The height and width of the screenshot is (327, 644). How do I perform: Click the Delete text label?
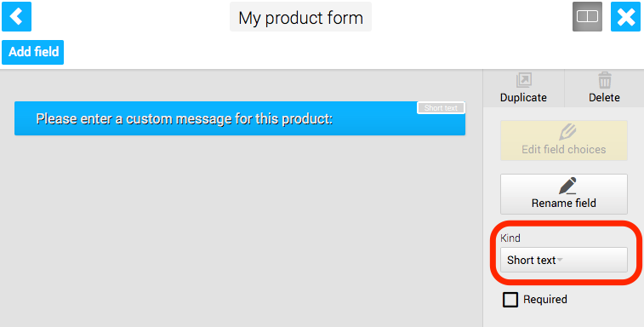(x=604, y=97)
